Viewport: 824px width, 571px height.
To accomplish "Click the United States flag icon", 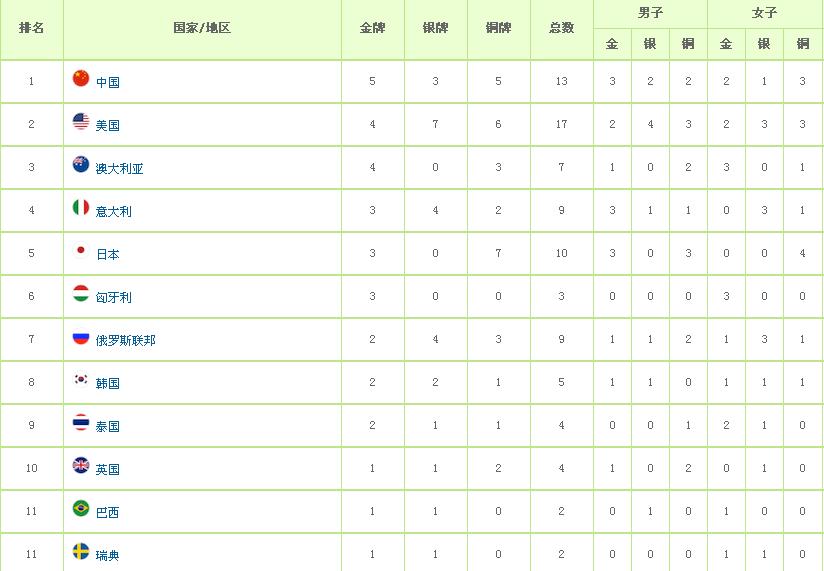I will coord(81,121).
